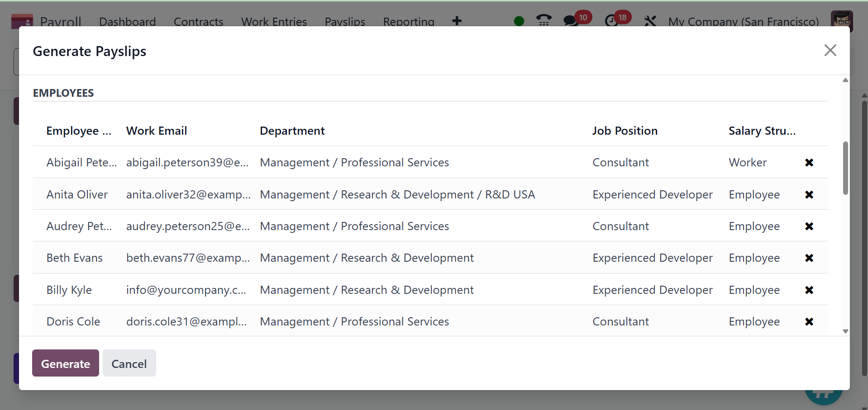Open the Reporting menu
The width and height of the screenshot is (868, 410).
point(408,22)
